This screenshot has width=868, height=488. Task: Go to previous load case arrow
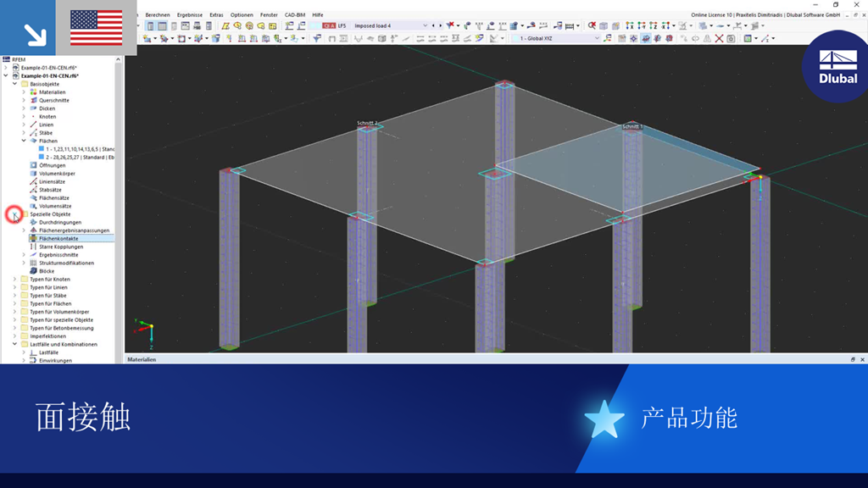(433, 25)
